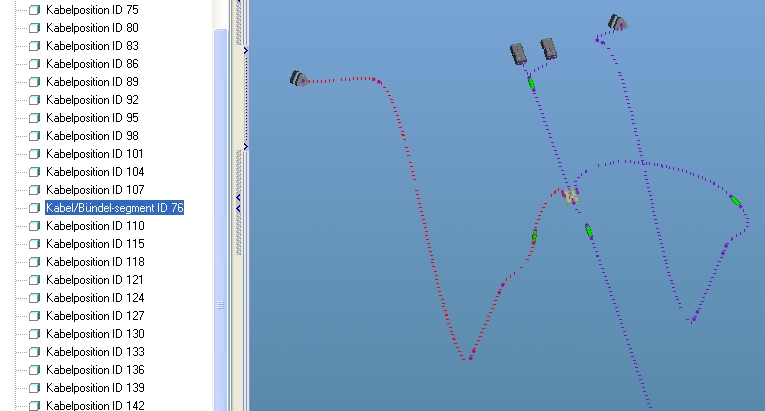Select Kabelposition ID 86 in the tree
The width and height of the screenshot is (765, 411).
92,64
